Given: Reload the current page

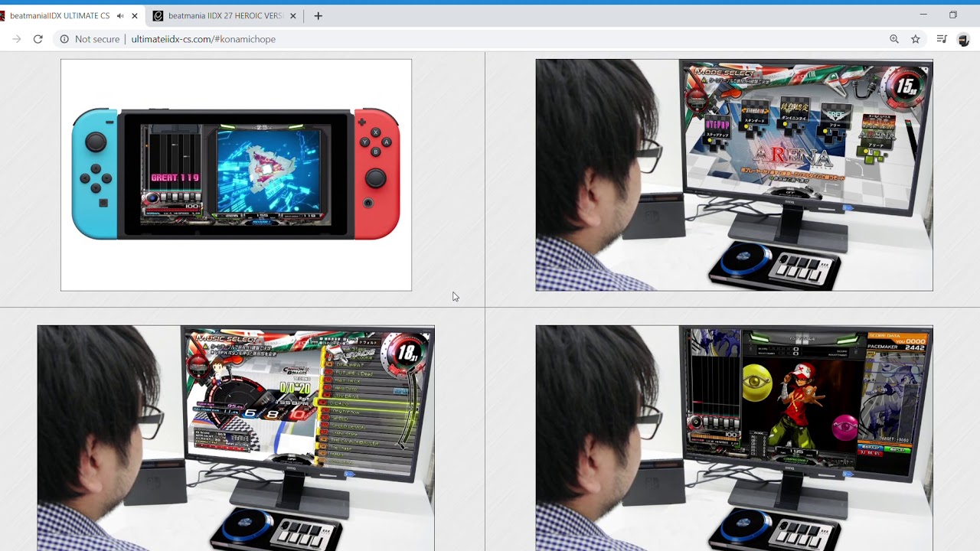Looking at the screenshot, I should pos(38,39).
